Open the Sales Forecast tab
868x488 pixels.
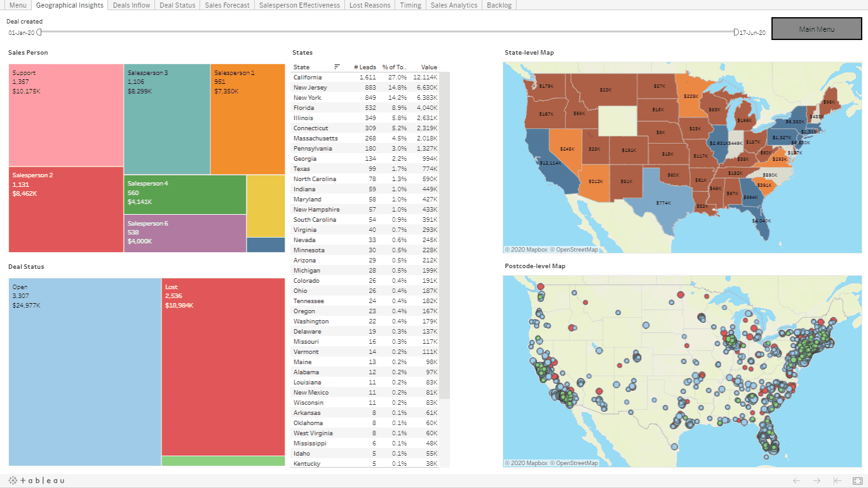tap(227, 5)
